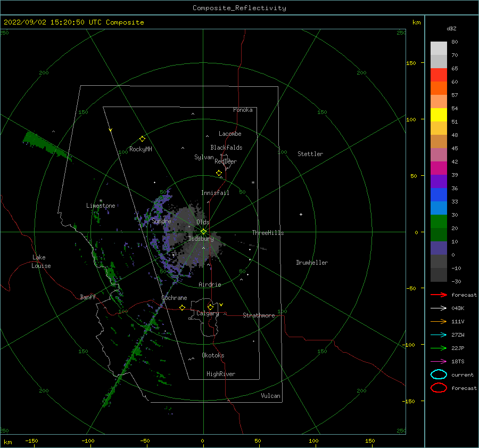479x448 pixels.
Task: Click the cyan 27ZW arrow in legend
Action: pyautogui.click(x=439, y=335)
